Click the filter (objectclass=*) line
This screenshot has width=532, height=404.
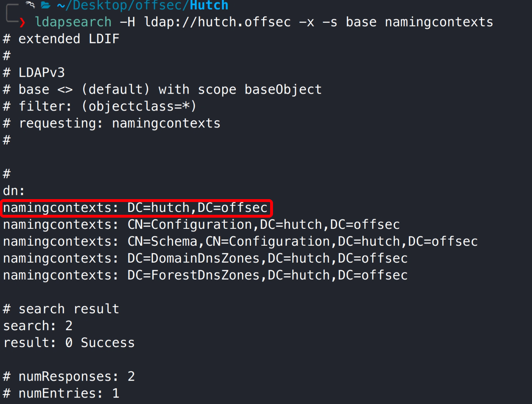[99, 106]
